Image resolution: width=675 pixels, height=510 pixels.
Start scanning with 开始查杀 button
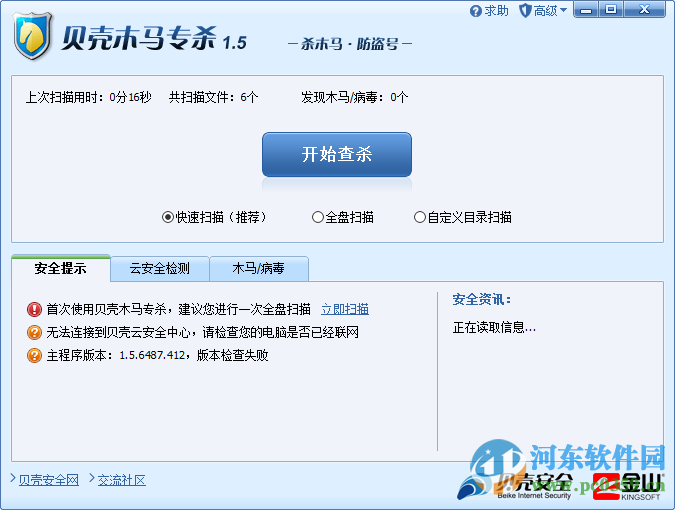click(337, 155)
